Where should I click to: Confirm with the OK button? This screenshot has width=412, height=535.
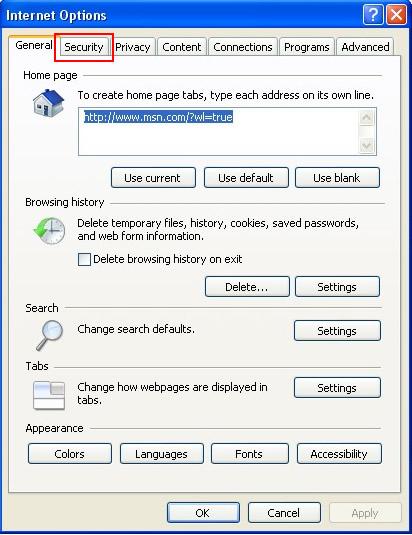pyautogui.click(x=203, y=512)
